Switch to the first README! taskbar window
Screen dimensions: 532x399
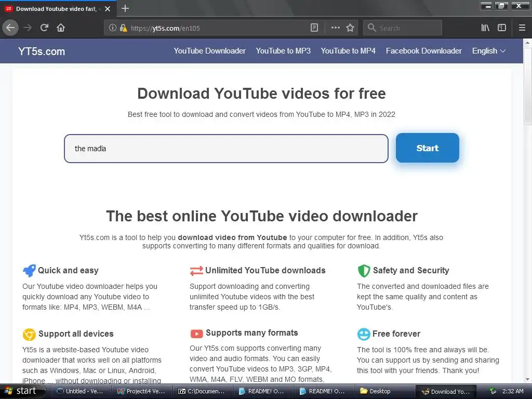pyautogui.click(x=262, y=391)
